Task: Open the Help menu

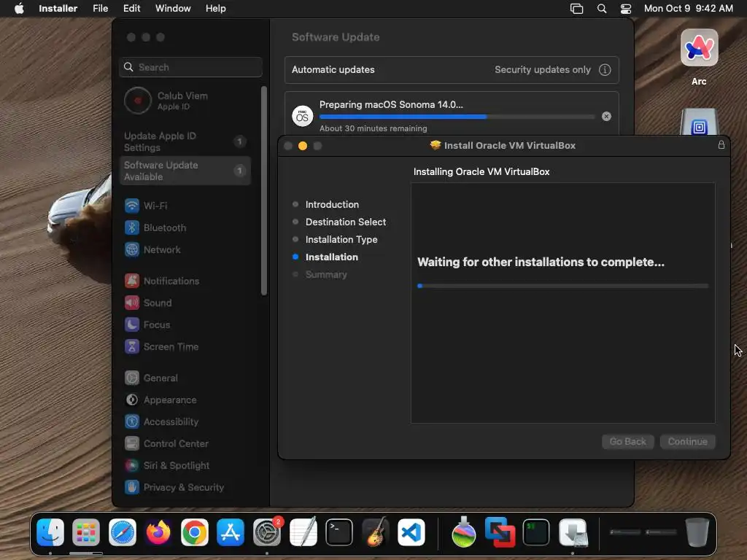Action: [215, 9]
